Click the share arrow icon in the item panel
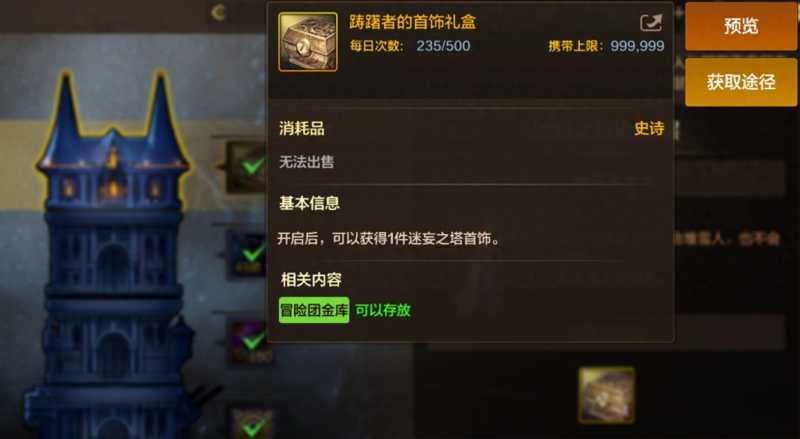800x439 pixels. [x=651, y=22]
